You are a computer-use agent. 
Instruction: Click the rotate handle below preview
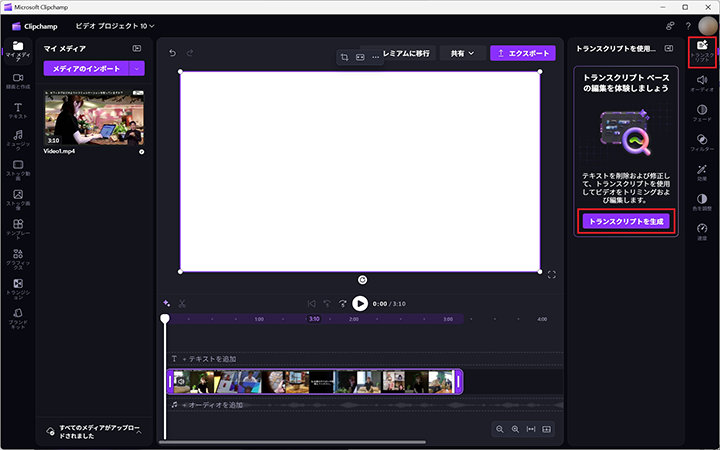362,280
